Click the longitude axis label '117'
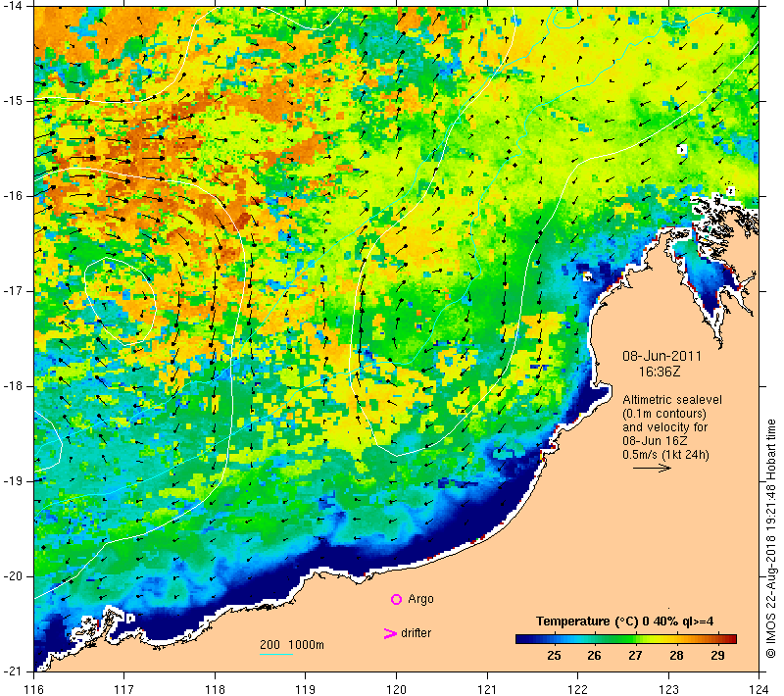Screen dimensions: 784x696 (x=124, y=689)
